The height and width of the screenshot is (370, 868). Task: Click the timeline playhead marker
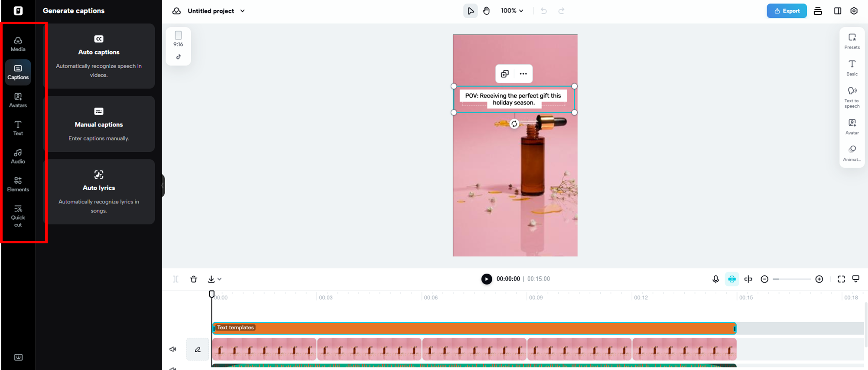point(211,294)
